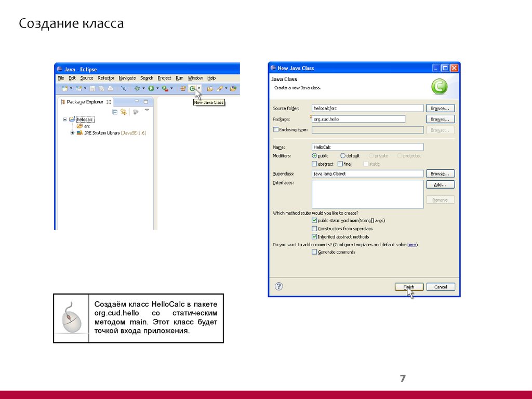Click the New Java Class toolbar icon
This screenshot has height=399, width=532.
coord(192,88)
